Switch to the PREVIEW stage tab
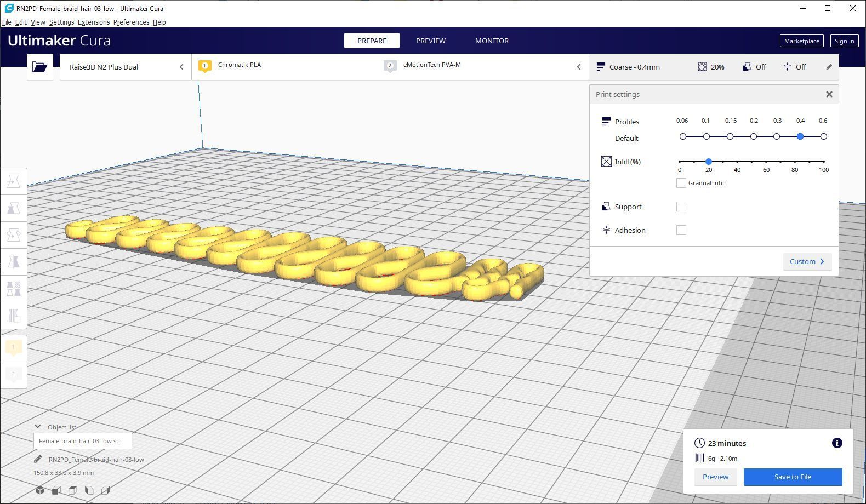866x504 pixels. (430, 41)
